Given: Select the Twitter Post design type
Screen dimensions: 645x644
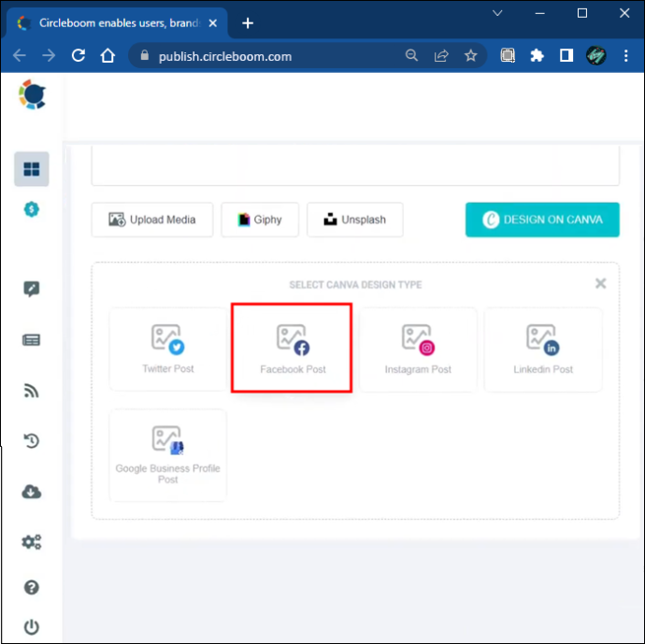Looking at the screenshot, I should 168,350.
